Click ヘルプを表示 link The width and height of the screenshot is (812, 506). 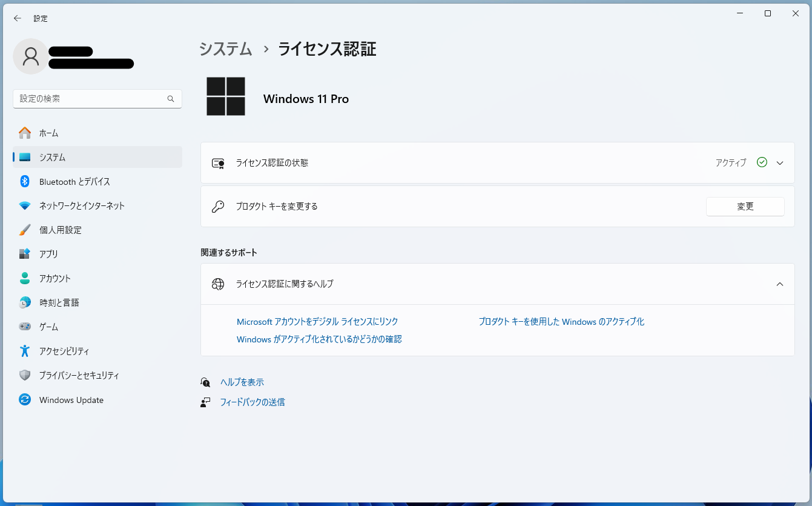[242, 382]
